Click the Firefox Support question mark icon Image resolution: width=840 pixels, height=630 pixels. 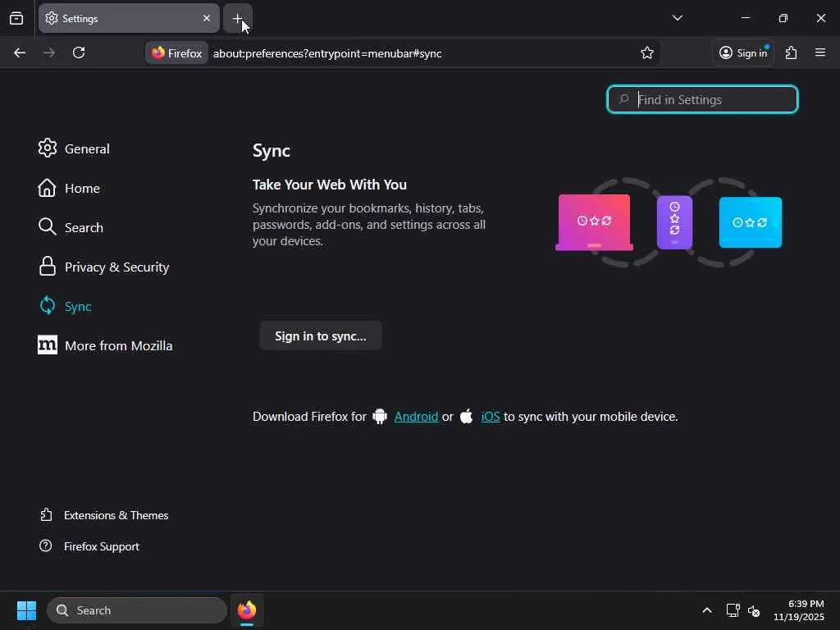46,546
